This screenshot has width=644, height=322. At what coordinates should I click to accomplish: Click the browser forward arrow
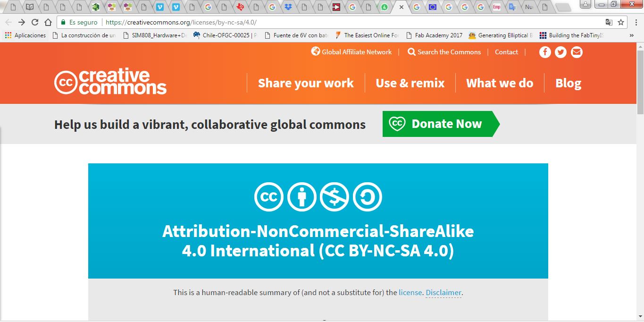click(x=21, y=22)
